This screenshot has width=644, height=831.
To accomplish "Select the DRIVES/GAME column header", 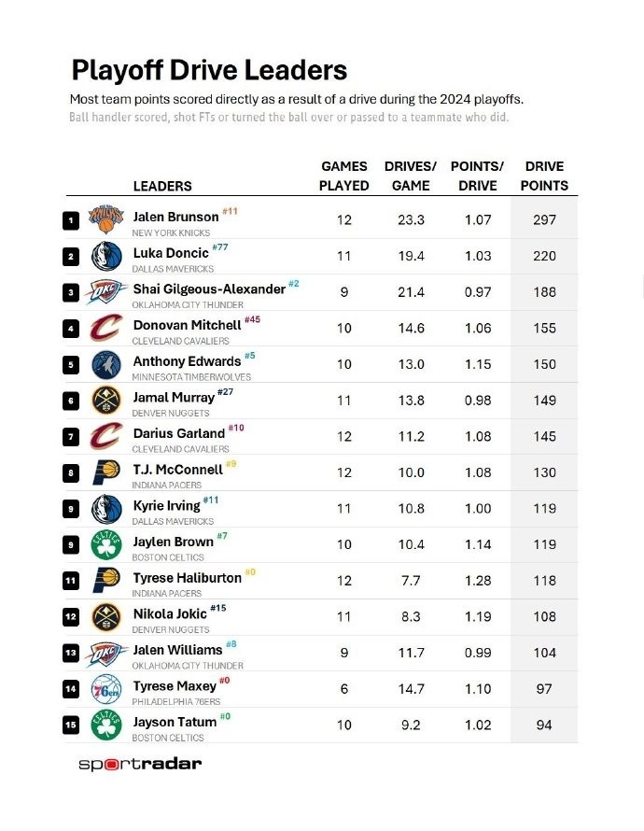I will (411, 176).
